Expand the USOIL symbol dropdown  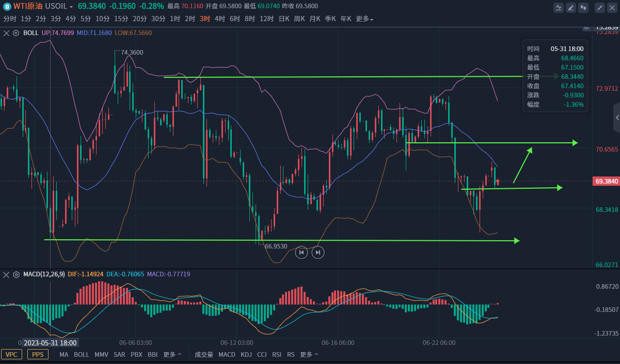[71, 7]
